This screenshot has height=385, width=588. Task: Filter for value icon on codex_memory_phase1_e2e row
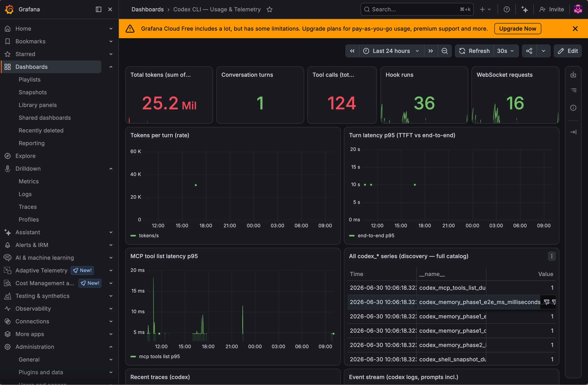(x=546, y=302)
